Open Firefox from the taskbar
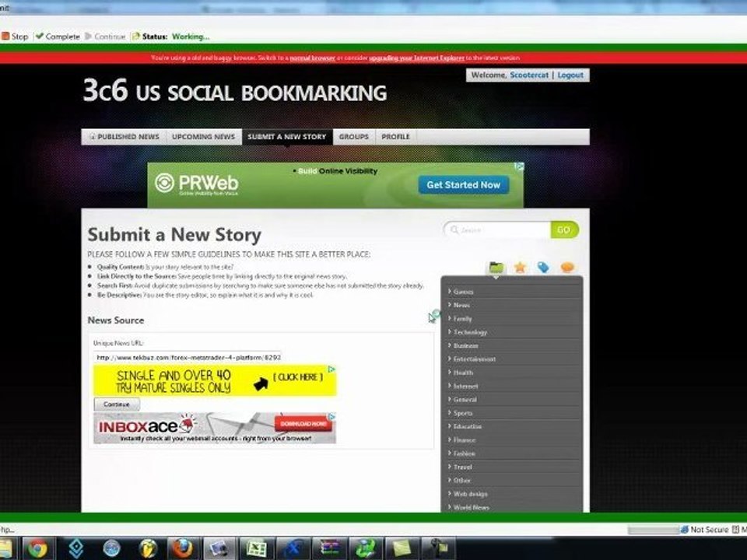 pyautogui.click(x=182, y=548)
